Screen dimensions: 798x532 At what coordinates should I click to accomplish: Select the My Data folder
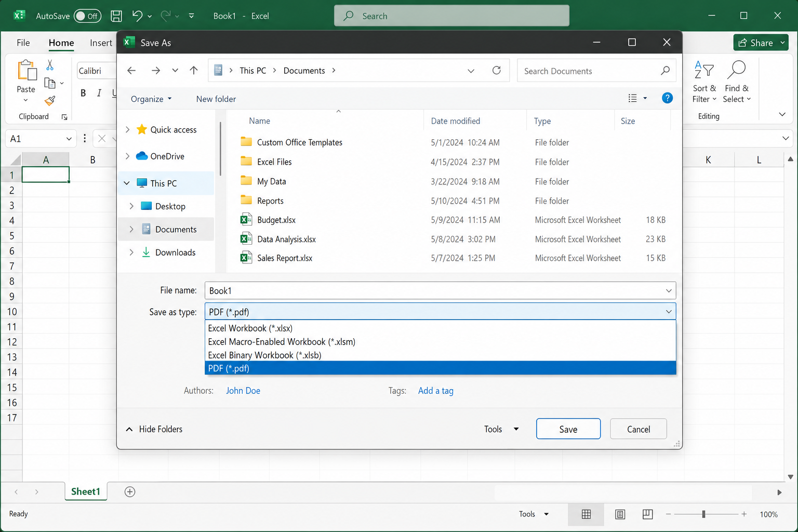pos(271,181)
